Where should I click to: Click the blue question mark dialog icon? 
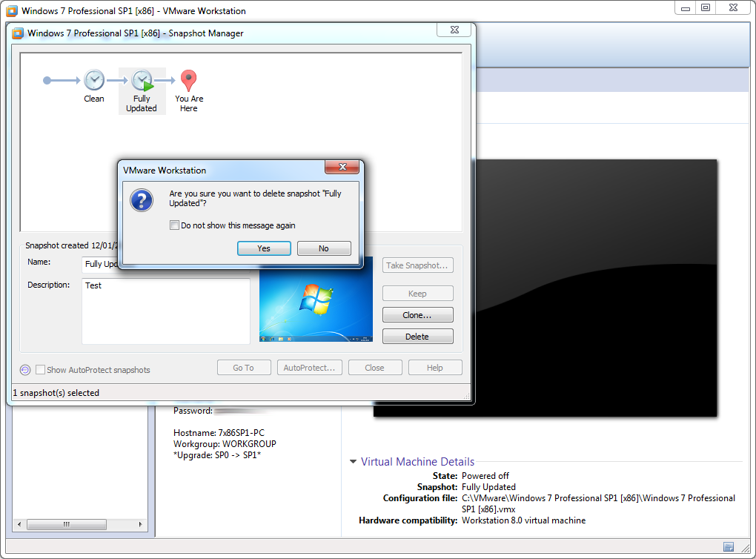click(x=141, y=199)
